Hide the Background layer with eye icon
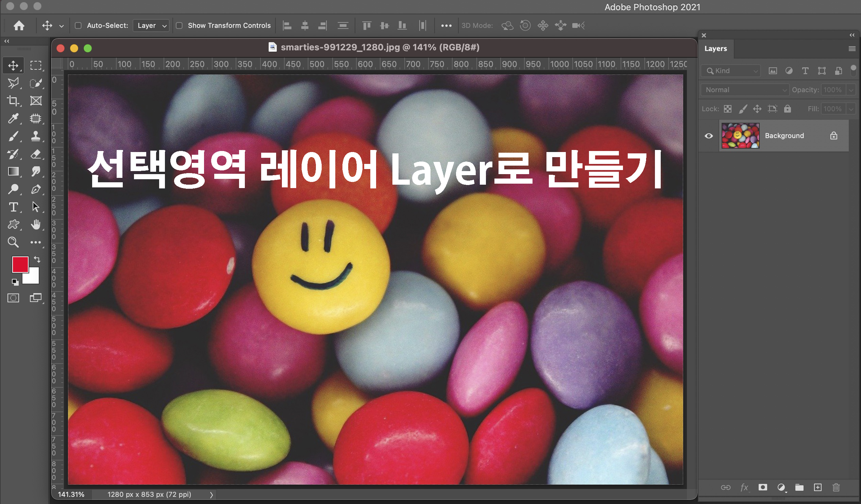 [x=709, y=136]
